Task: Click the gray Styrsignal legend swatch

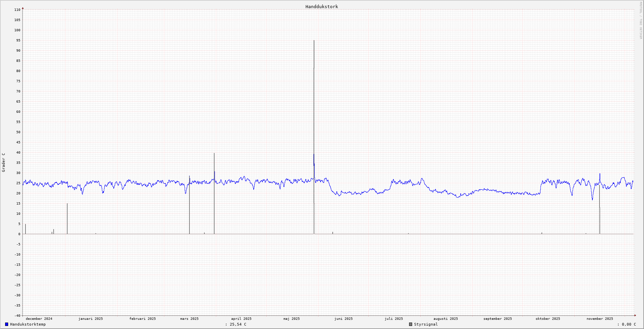Action: [410, 324]
